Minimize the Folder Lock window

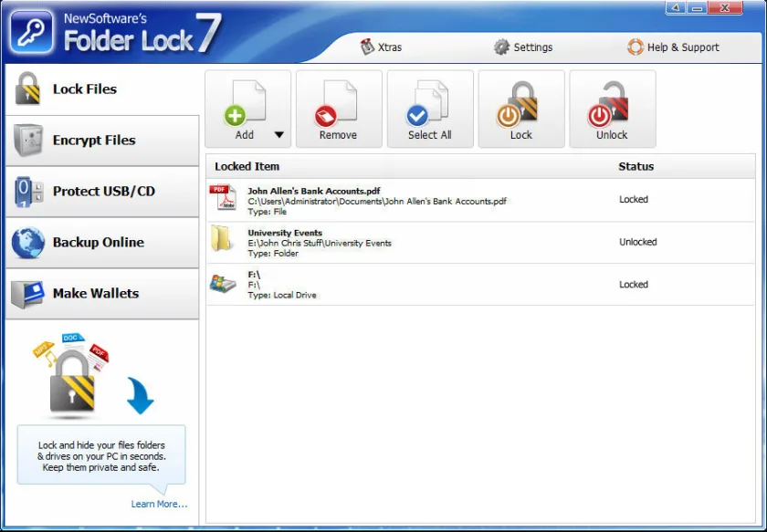tap(697, 8)
